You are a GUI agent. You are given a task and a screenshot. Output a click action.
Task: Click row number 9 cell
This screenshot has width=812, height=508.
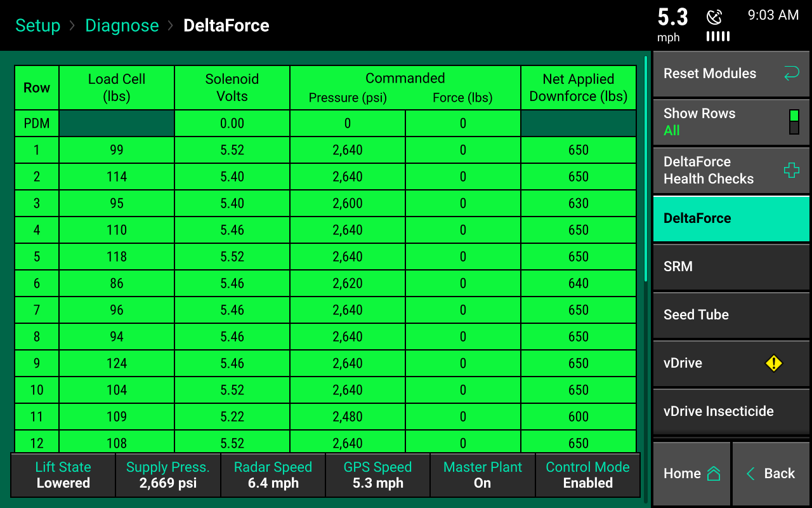(x=37, y=363)
